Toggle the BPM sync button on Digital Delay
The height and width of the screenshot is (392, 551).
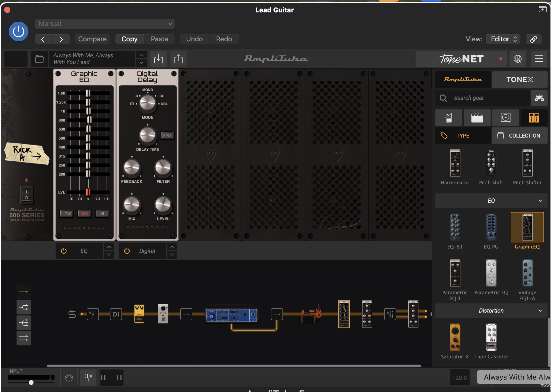pyautogui.click(x=167, y=135)
